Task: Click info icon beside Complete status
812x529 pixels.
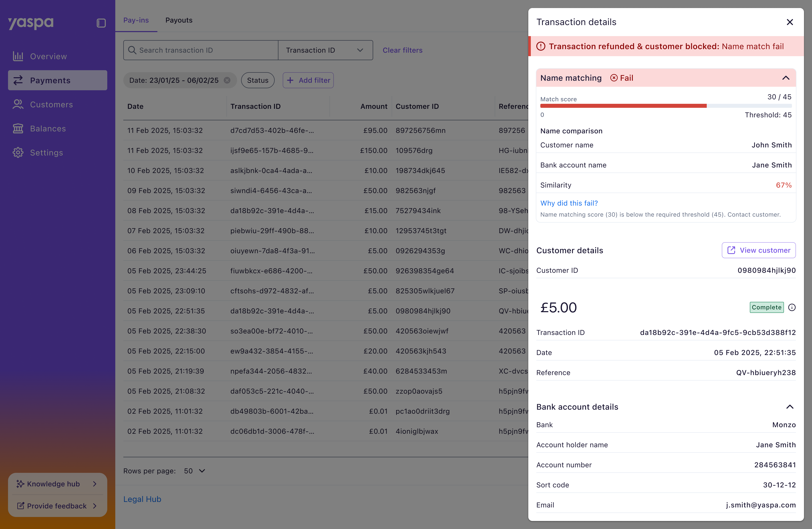Action: point(791,308)
